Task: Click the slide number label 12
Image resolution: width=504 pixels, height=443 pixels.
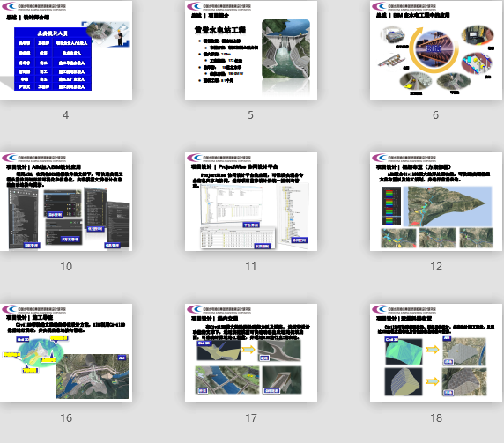Action: click(x=436, y=267)
